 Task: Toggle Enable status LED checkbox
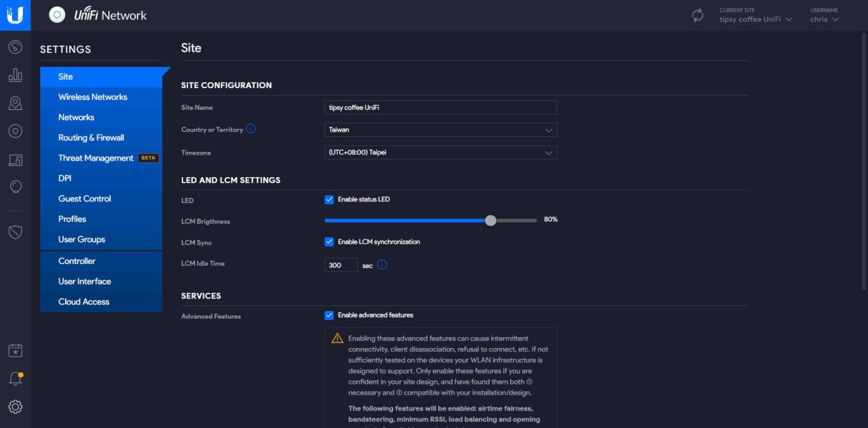pos(329,199)
